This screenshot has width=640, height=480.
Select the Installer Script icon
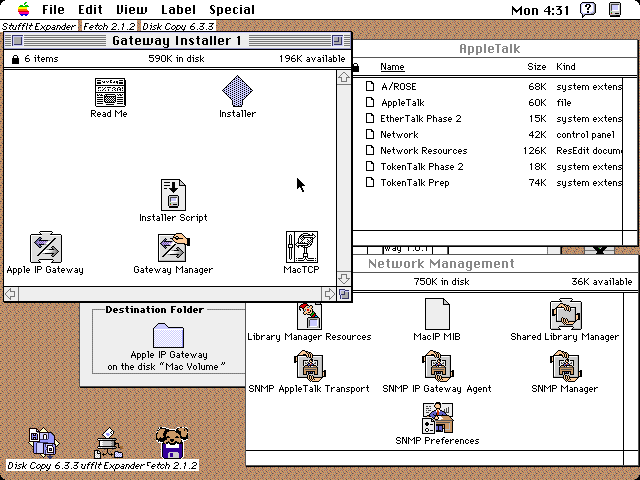click(x=173, y=195)
